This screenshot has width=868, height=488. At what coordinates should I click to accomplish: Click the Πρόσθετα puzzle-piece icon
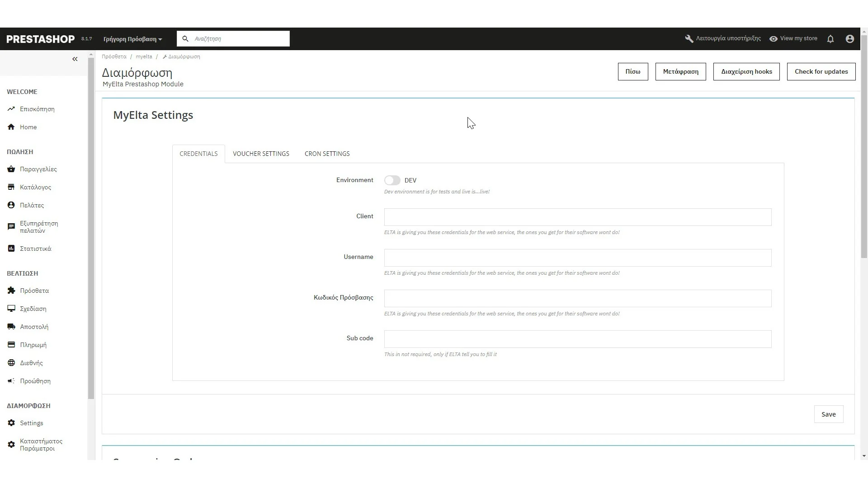coord(11,291)
